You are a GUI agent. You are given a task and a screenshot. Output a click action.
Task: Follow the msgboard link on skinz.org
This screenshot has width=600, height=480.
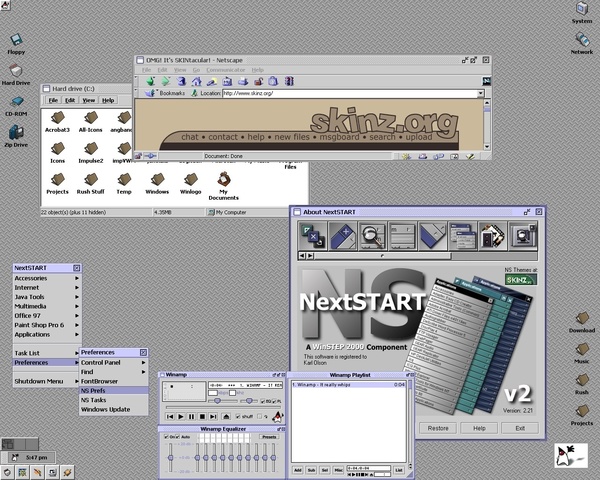point(339,137)
